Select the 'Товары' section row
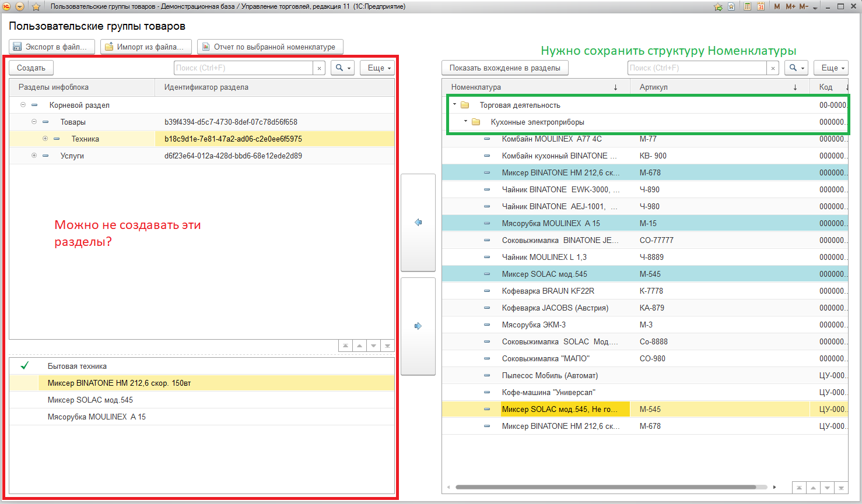The width and height of the screenshot is (862, 504). 202,122
